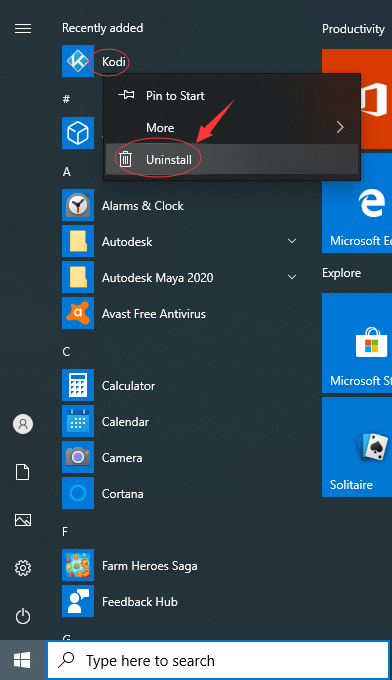Click the Feedback Hub label

[x=140, y=602]
